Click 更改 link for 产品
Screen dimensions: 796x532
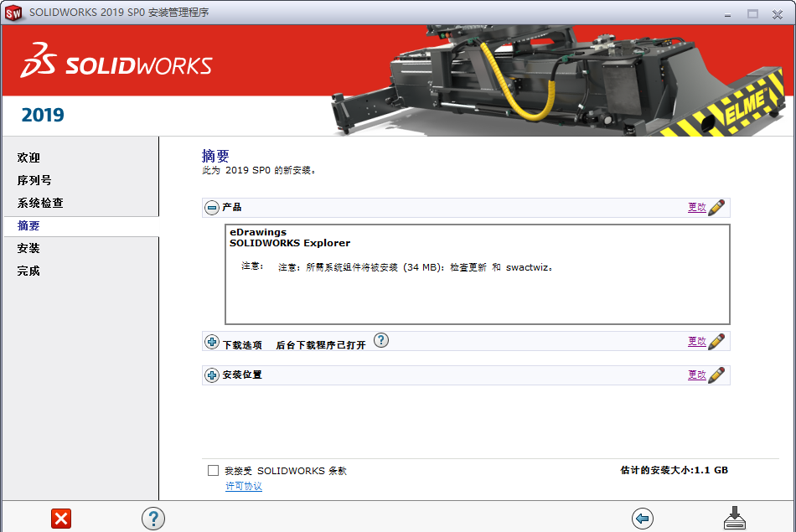point(697,207)
